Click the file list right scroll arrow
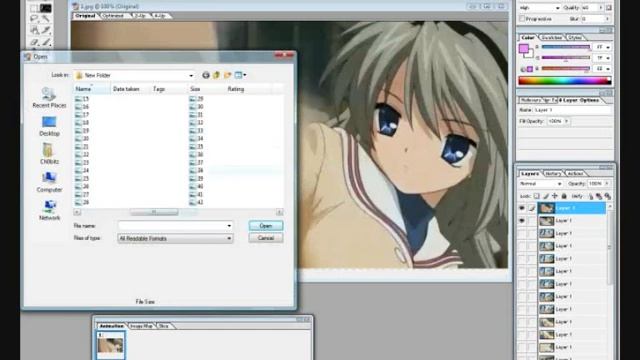 (280, 212)
